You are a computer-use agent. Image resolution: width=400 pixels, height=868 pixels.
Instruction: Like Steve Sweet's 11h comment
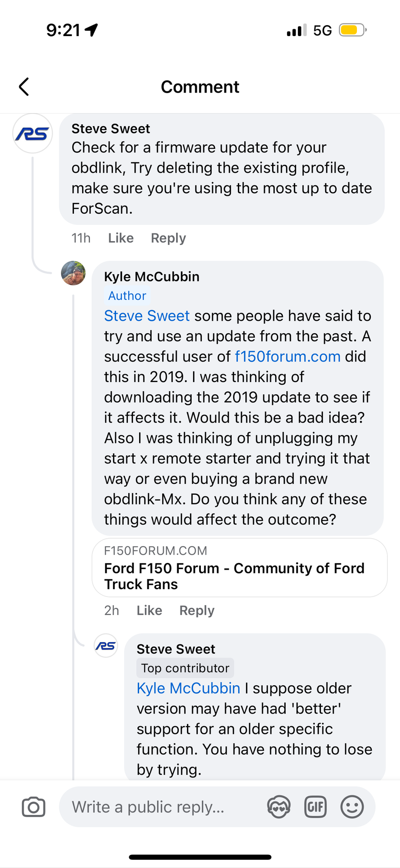coord(121,238)
